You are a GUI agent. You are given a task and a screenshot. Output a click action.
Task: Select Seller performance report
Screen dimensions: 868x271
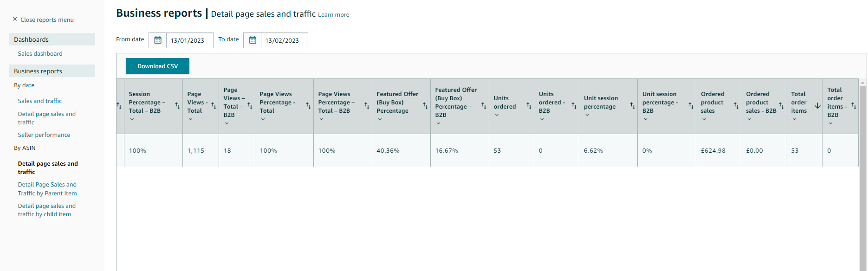coord(44,135)
